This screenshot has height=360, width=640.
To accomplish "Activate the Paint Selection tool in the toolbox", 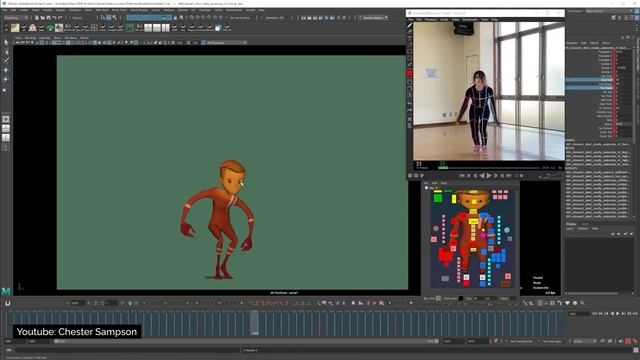I will pos(6,60).
